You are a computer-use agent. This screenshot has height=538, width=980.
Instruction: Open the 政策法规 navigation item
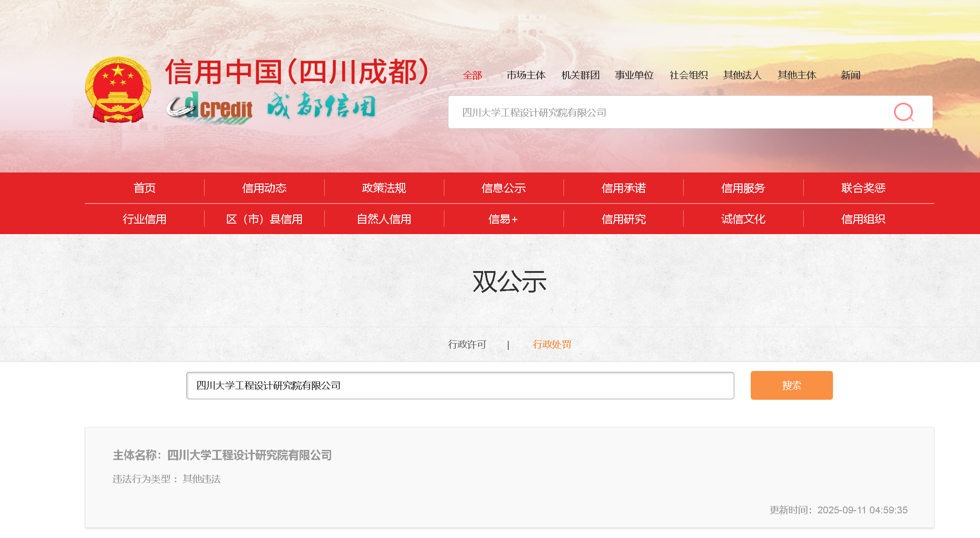(x=384, y=188)
